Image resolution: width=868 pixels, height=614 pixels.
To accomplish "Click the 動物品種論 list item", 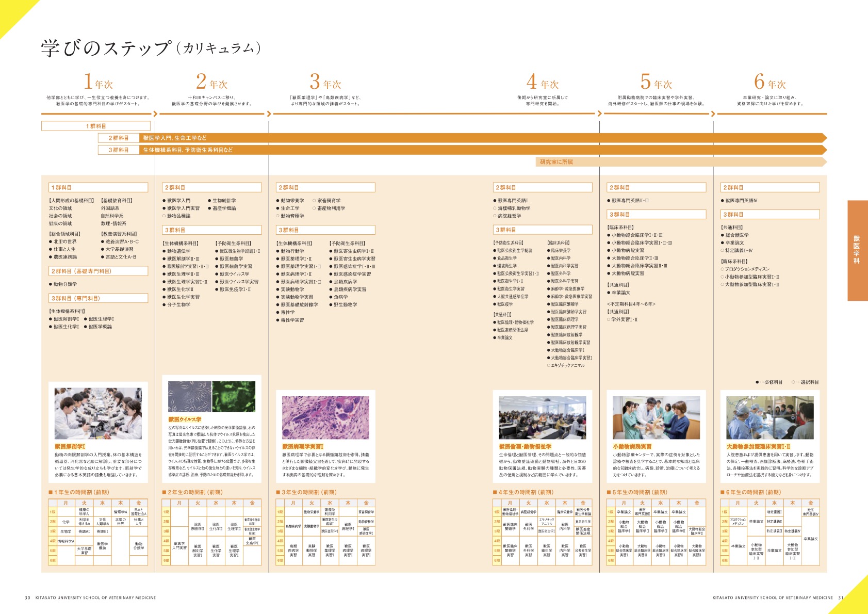I will [x=176, y=216].
